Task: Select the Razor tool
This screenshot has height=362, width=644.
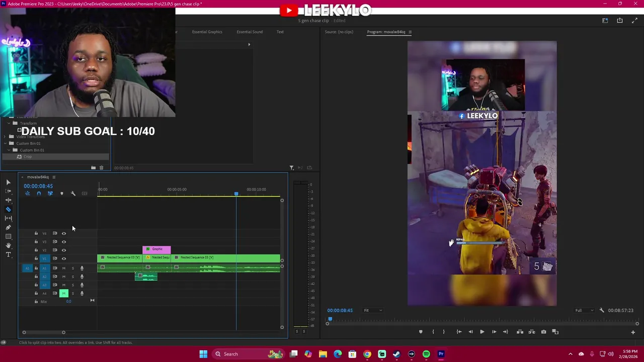Action: (x=8, y=209)
